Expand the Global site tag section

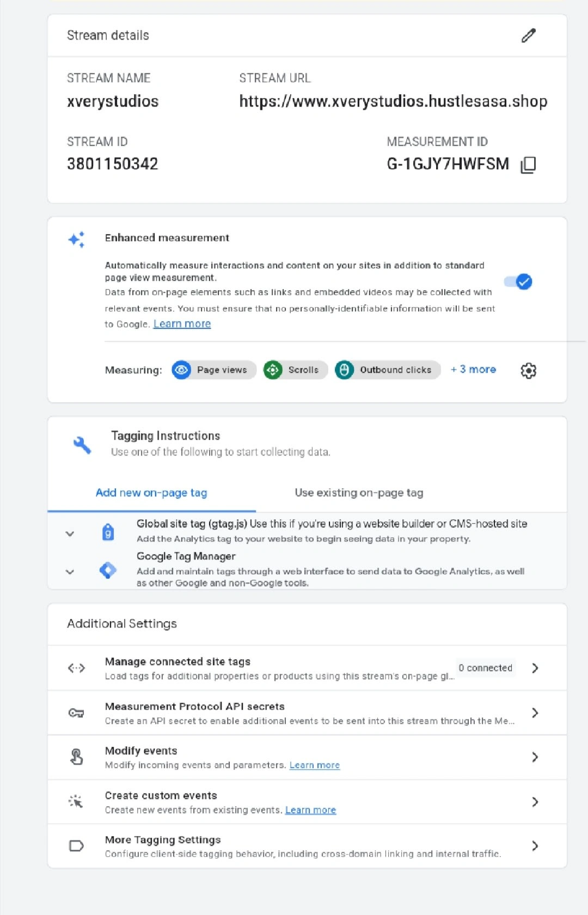click(70, 534)
